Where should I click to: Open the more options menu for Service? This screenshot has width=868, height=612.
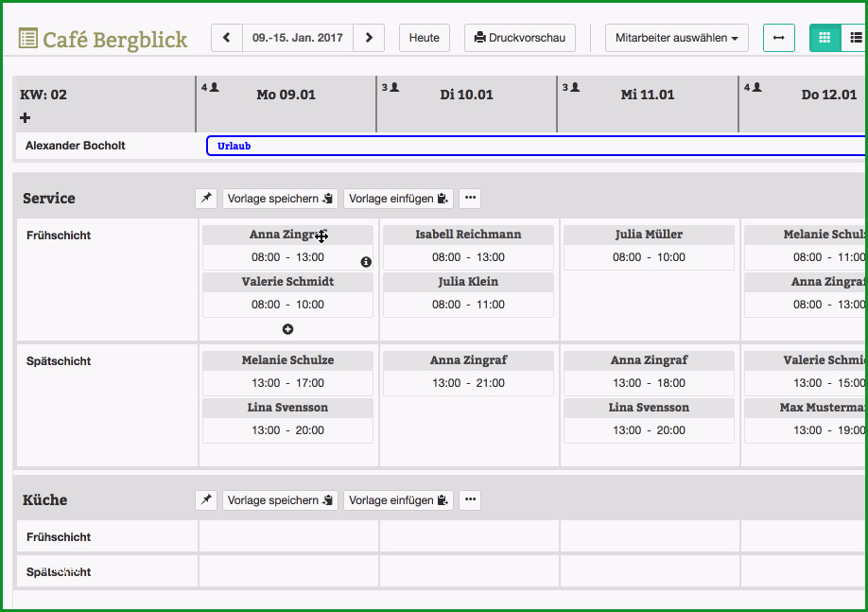[470, 199]
